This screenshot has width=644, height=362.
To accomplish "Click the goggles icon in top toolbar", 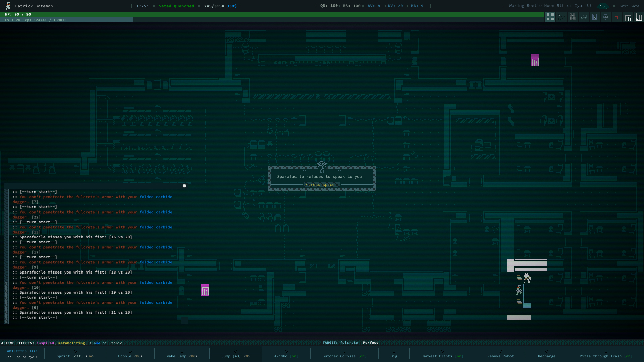I will point(584,17).
